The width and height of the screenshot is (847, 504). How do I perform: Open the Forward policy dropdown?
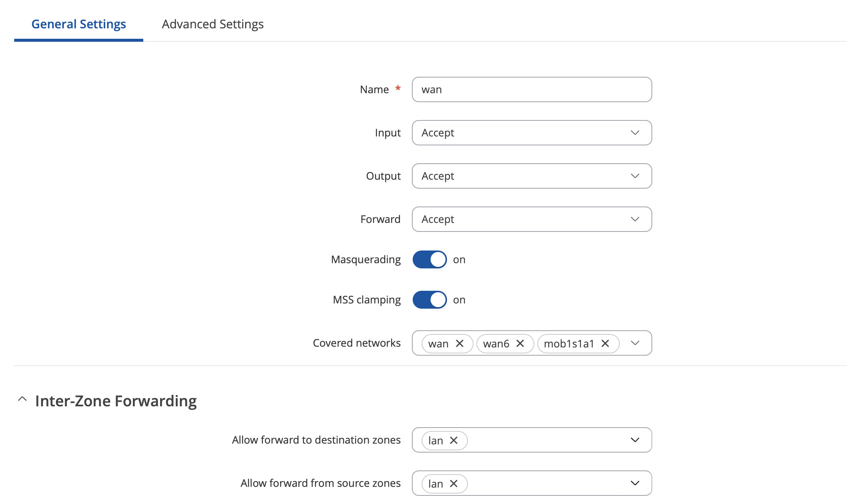pyautogui.click(x=532, y=219)
